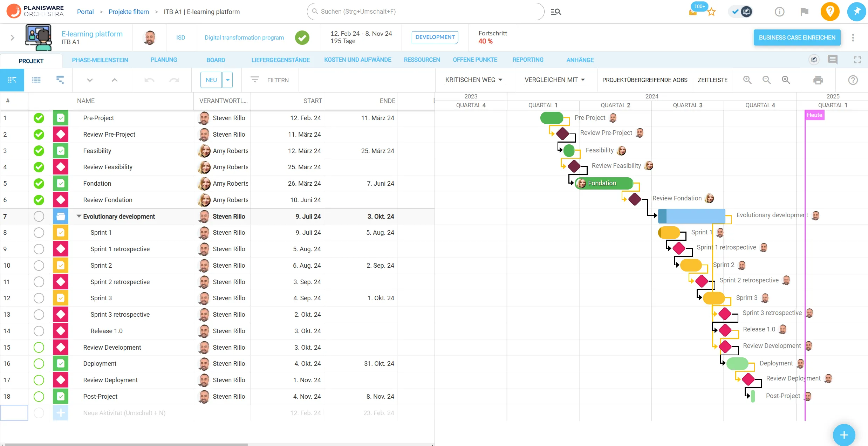Open the WBS hierarchy view icon
The width and height of the screenshot is (868, 446).
pos(60,80)
